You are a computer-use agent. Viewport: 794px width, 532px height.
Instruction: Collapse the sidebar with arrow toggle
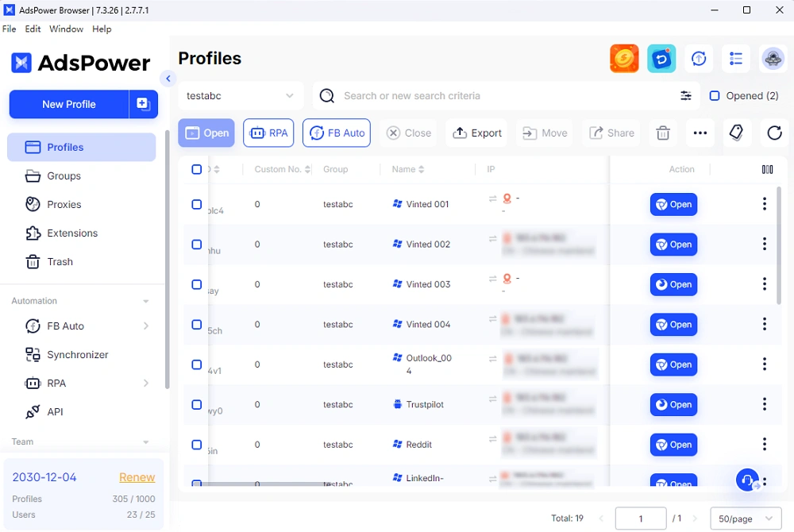[168, 79]
